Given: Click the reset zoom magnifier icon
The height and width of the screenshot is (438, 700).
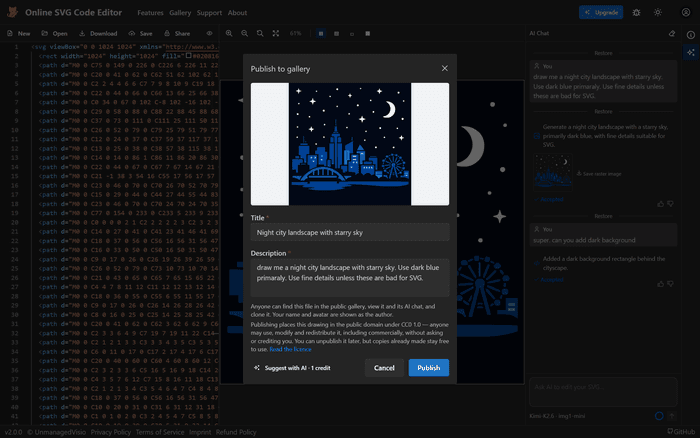Looking at the screenshot, I should (x=260, y=33).
